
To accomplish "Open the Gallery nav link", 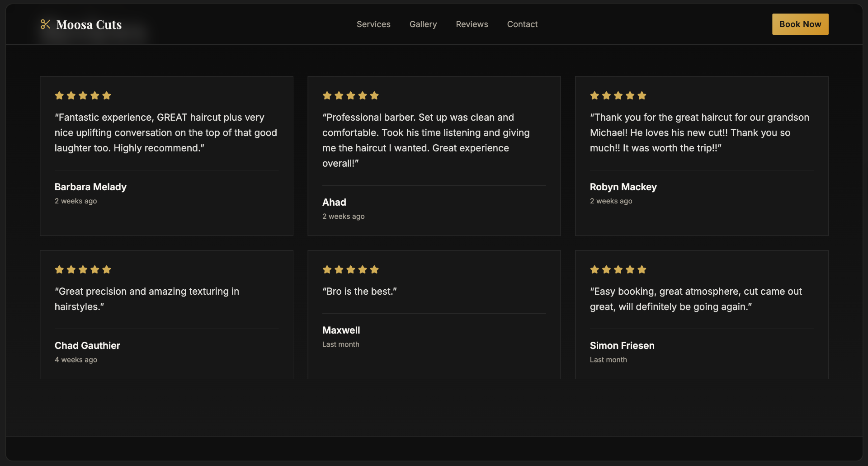I will (x=423, y=24).
